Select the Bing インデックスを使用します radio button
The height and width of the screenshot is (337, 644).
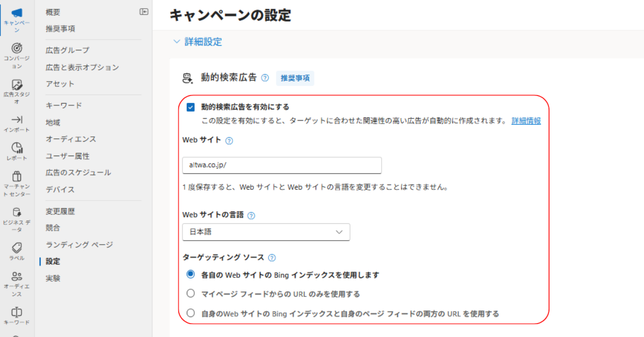pos(191,274)
